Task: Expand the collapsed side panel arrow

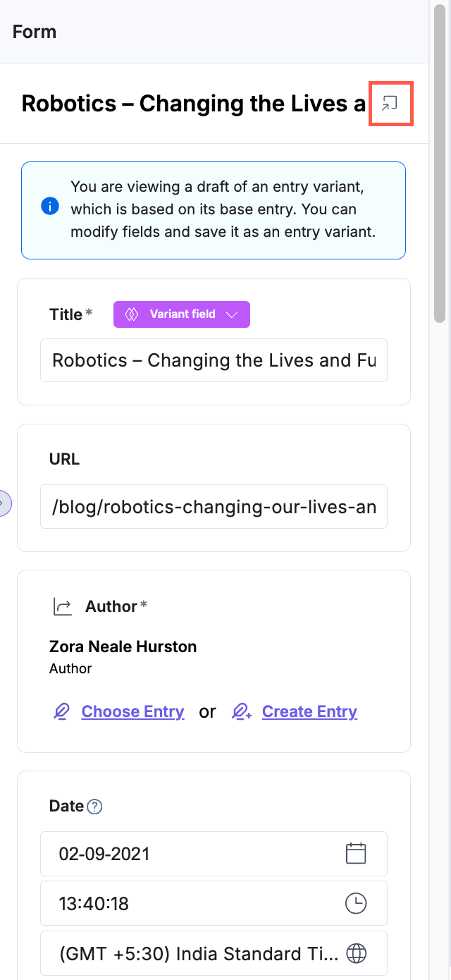Action: (x=3, y=503)
